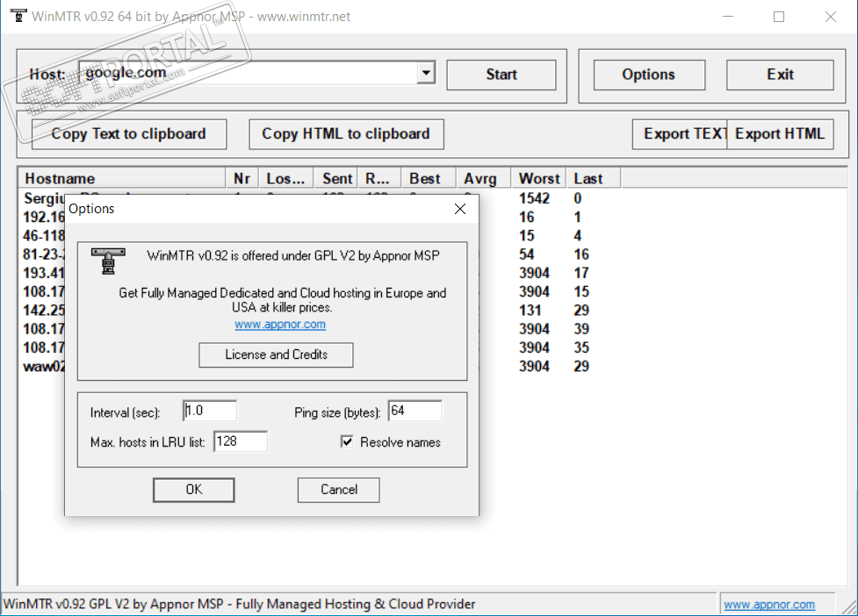Select the row starting with waw02
This screenshot has height=616, width=858.
[x=43, y=366]
